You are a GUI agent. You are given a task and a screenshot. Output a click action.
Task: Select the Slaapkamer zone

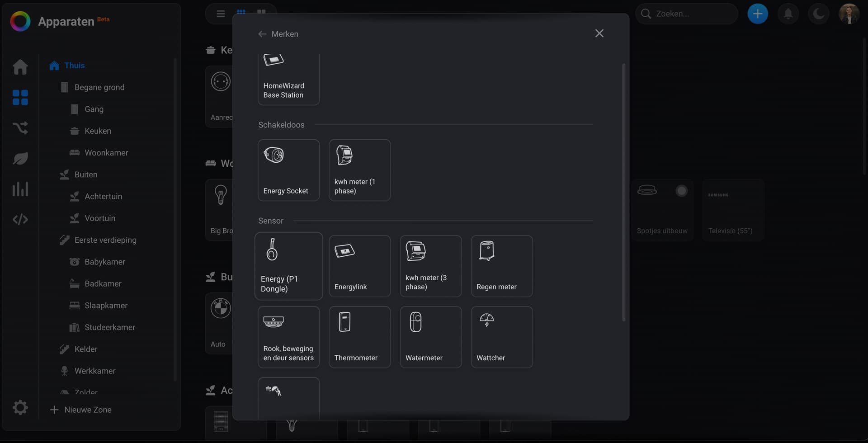click(x=99, y=306)
